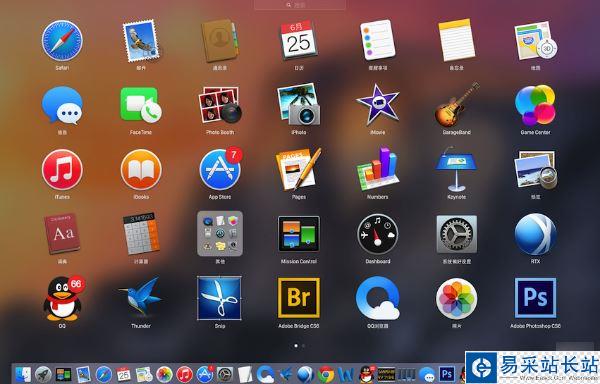This screenshot has height=384, width=600.
Task: Launch Photo Booth
Action: [220, 105]
